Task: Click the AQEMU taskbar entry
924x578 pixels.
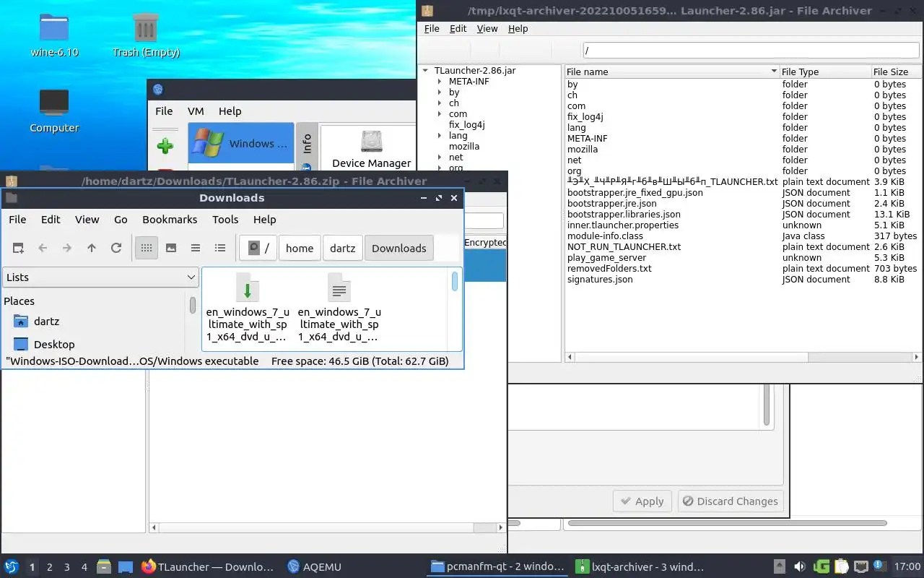Action: tap(314, 567)
